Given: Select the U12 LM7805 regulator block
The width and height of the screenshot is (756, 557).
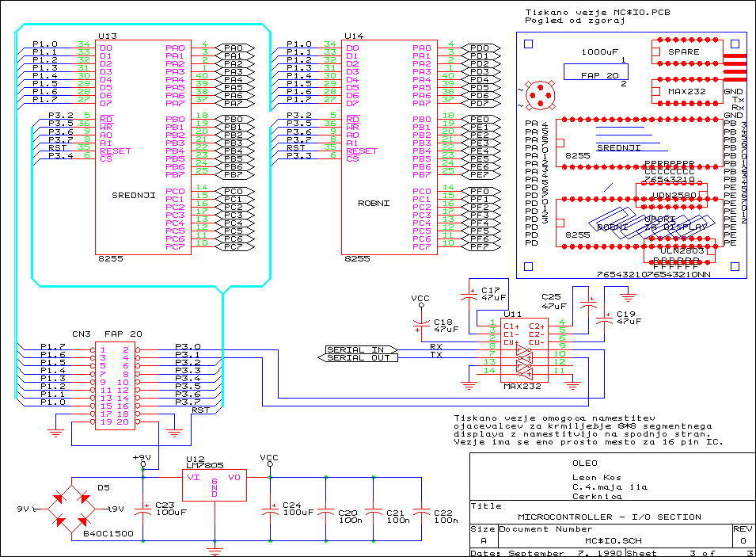Looking at the screenshot, I should point(214,485).
